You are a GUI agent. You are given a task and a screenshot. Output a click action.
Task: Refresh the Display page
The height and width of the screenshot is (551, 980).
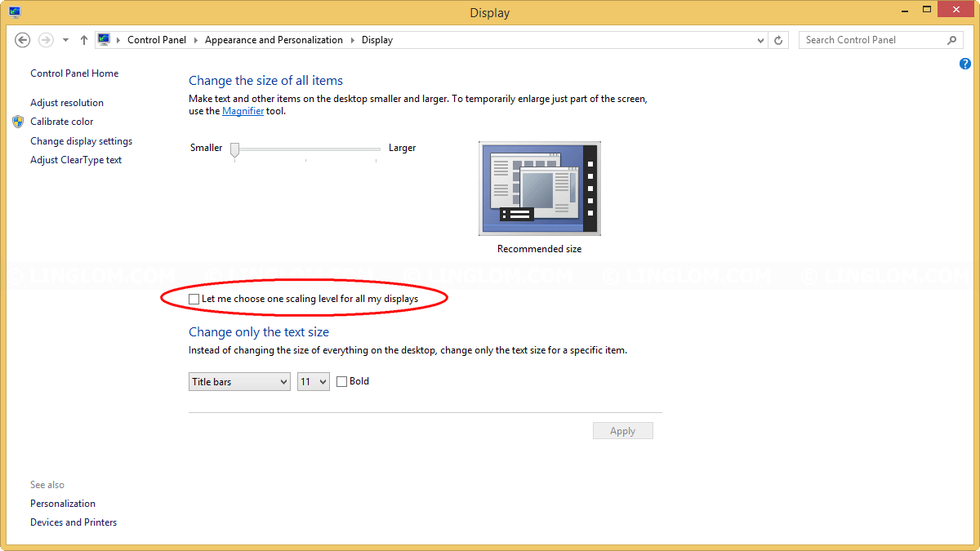[779, 39]
